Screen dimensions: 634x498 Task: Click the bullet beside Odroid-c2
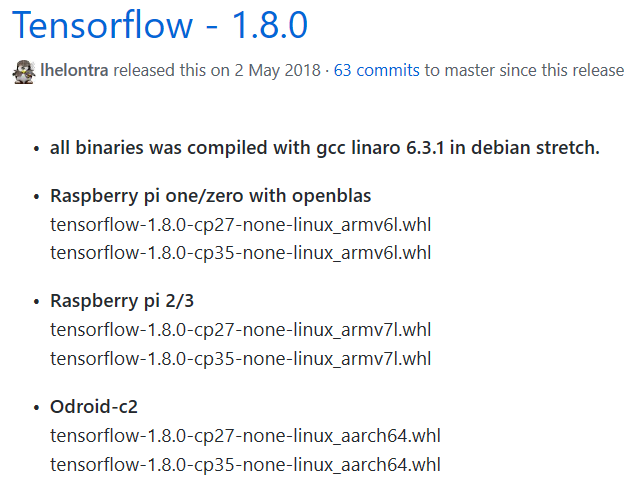(x=34, y=409)
